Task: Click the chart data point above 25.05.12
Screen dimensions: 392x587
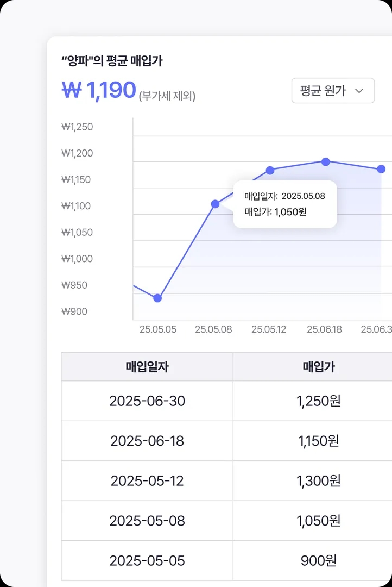Action: [x=270, y=170]
